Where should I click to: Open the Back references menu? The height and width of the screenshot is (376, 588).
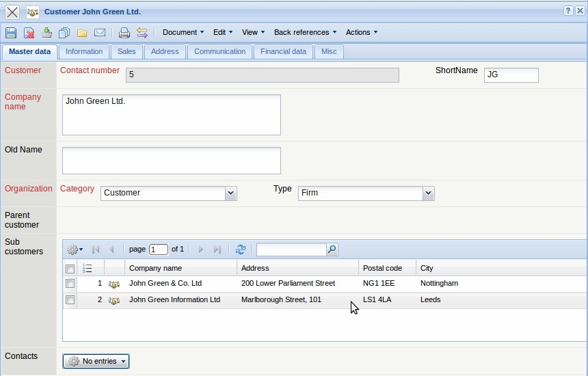pos(305,32)
